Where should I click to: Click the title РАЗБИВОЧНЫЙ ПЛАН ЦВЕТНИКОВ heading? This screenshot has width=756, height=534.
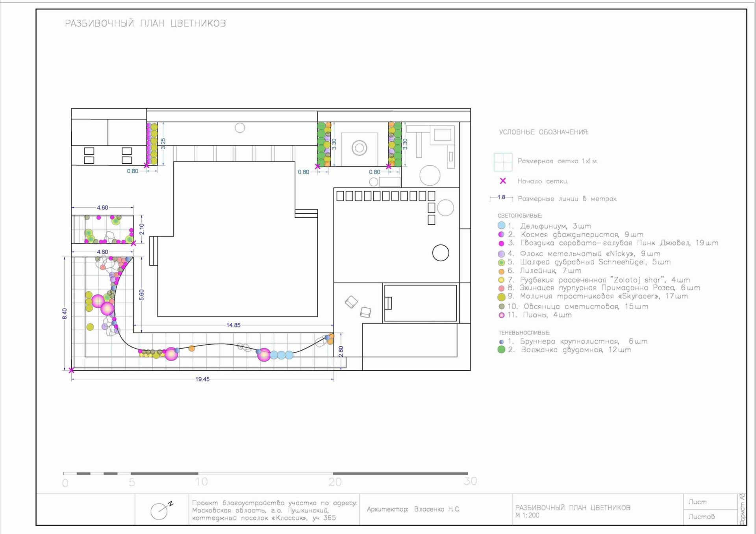(145, 23)
